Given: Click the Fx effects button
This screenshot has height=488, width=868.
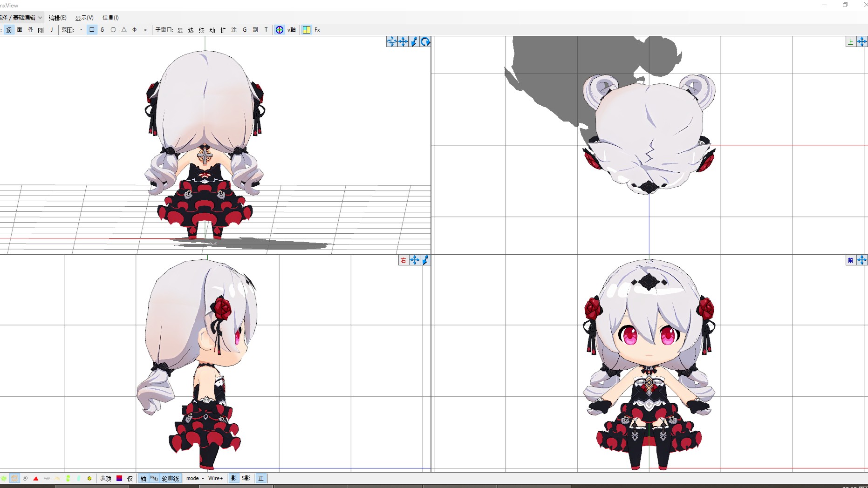Looking at the screenshot, I should 317,30.
